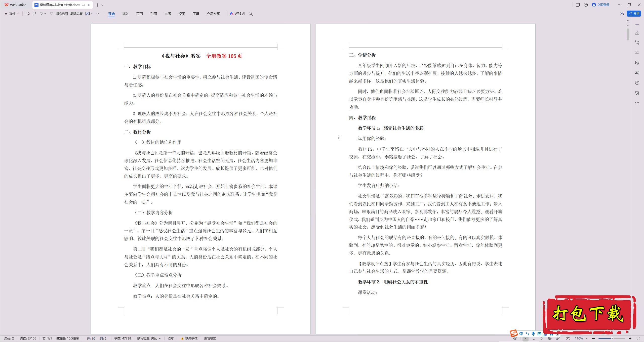Viewport: 644px width, 342px height.
Task: Click the fit-to-page zoom icon
Action: coord(568,338)
